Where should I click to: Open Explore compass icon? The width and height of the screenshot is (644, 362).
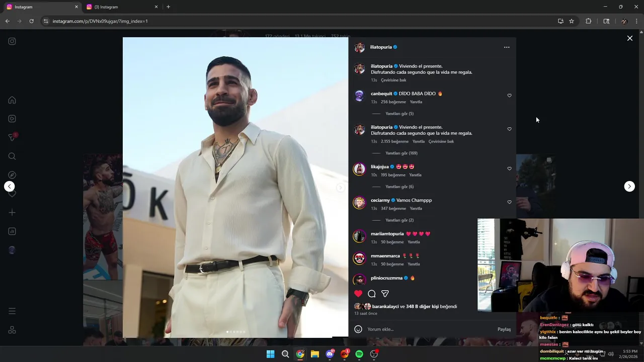click(x=12, y=175)
